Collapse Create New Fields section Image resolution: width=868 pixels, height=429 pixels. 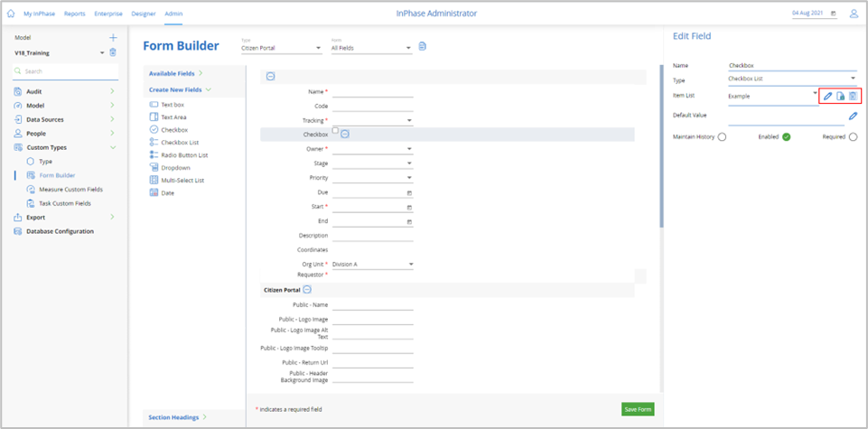click(180, 89)
